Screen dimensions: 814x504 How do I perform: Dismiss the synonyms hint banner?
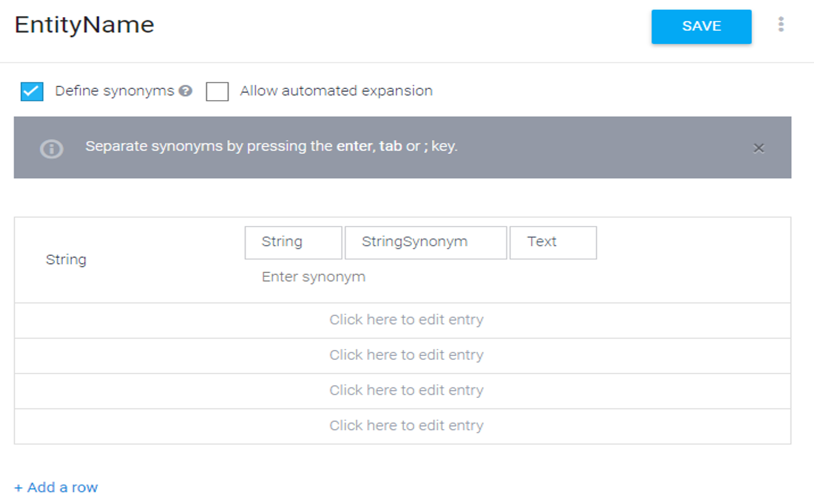click(758, 148)
